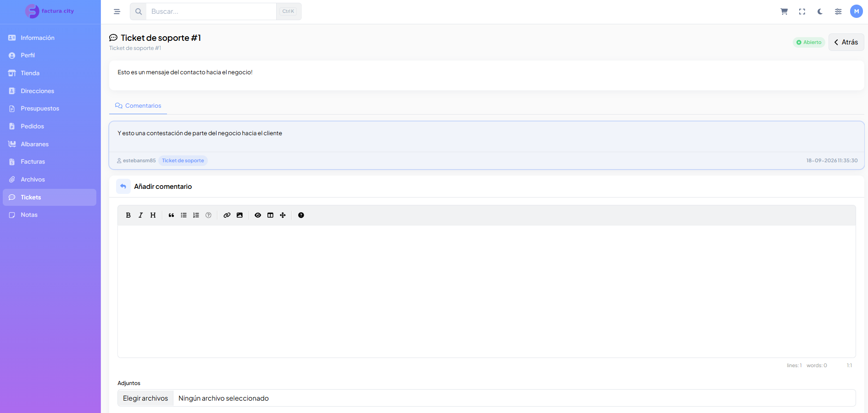Click the Abierto status badge

(809, 42)
